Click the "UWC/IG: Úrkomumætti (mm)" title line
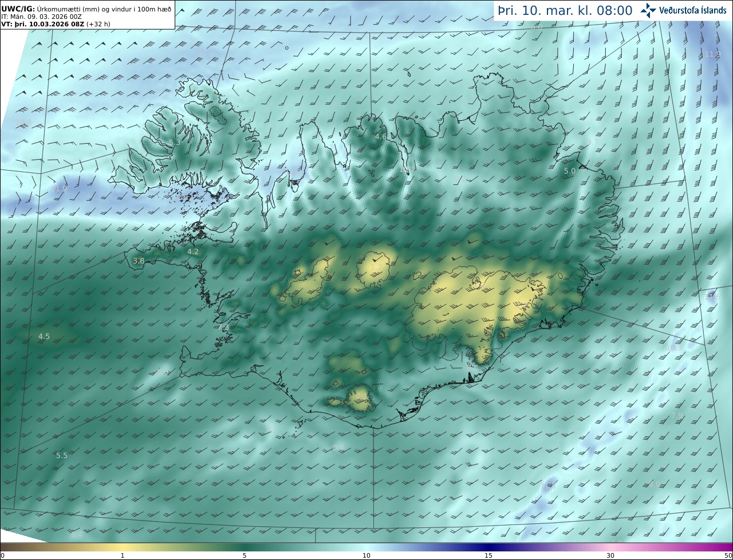The width and height of the screenshot is (733, 560). 86,9
